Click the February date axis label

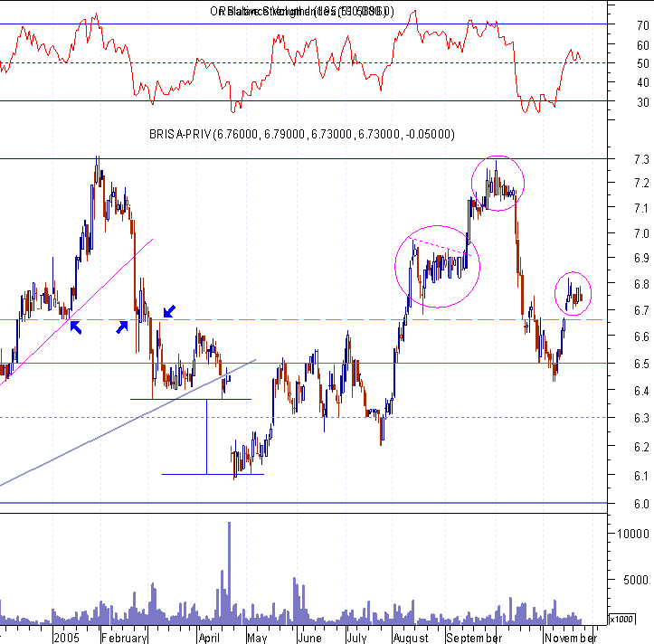[x=124, y=638]
